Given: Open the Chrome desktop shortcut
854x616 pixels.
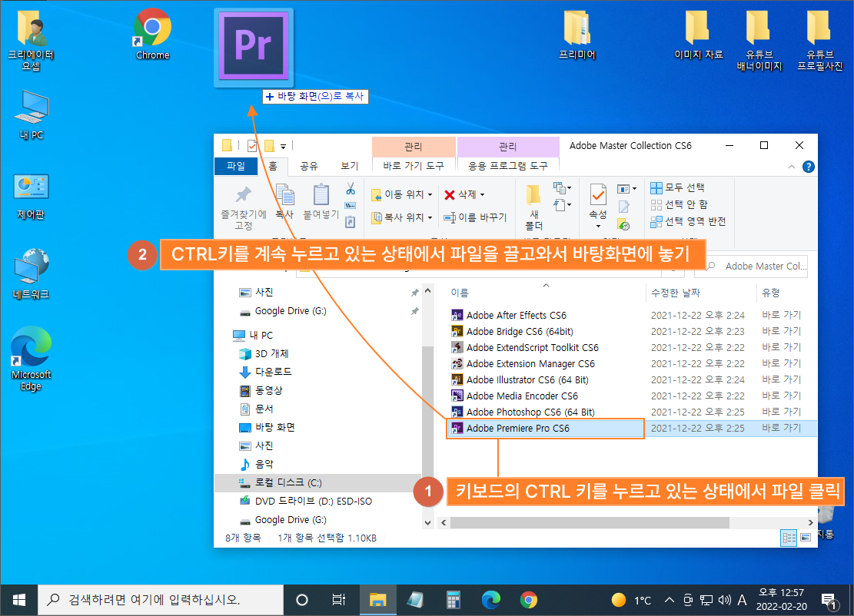Looking at the screenshot, I should (x=152, y=34).
